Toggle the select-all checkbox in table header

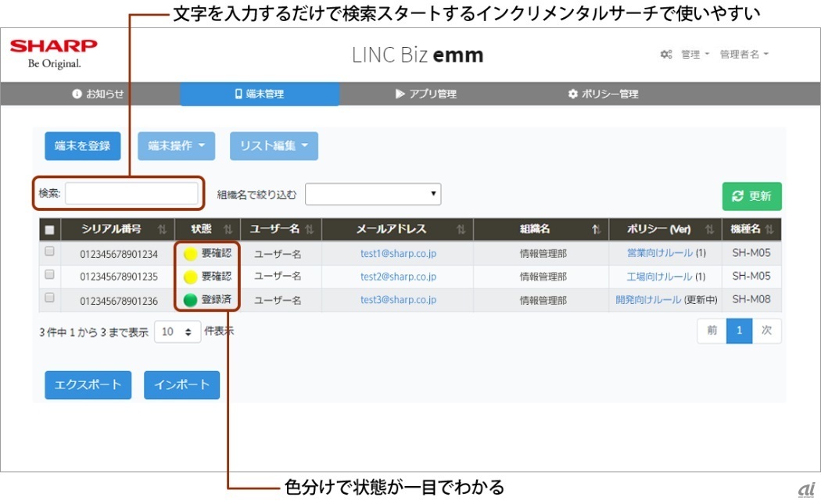pyautogui.click(x=50, y=230)
